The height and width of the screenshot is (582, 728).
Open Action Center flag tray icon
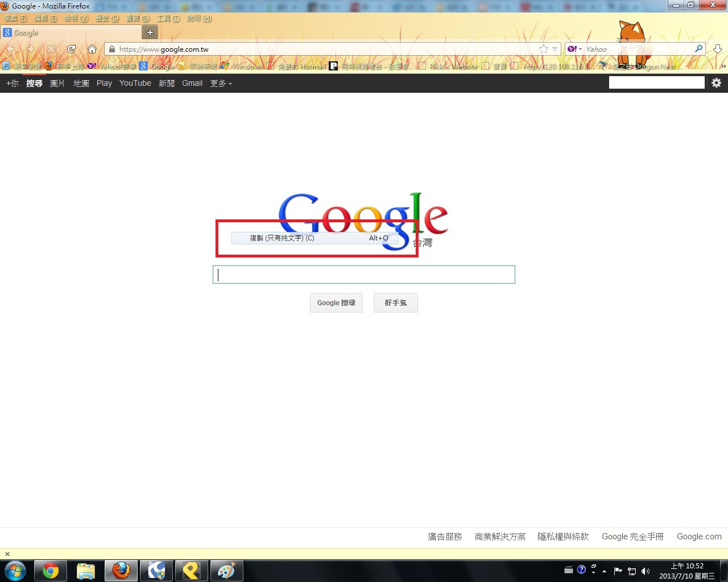coord(618,571)
